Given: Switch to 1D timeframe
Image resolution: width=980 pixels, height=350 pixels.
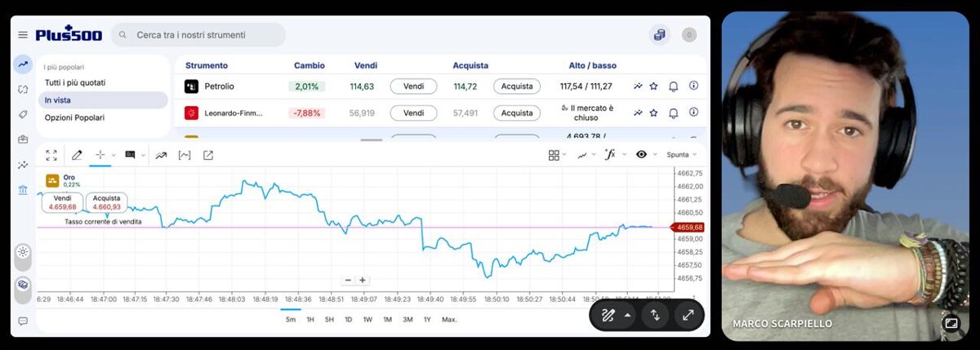Looking at the screenshot, I should (x=349, y=319).
